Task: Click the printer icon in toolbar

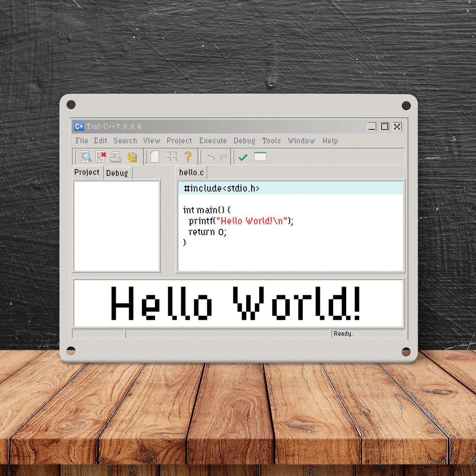Action: point(116,157)
